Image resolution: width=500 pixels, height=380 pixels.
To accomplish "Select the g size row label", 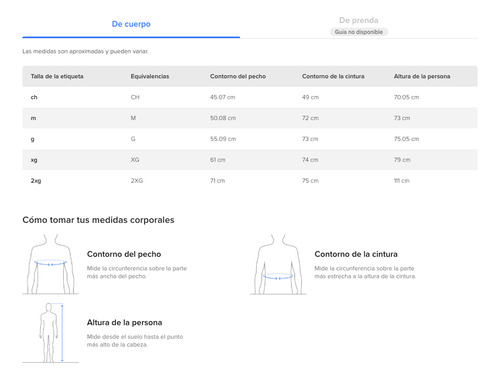I will click(x=32, y=139).
